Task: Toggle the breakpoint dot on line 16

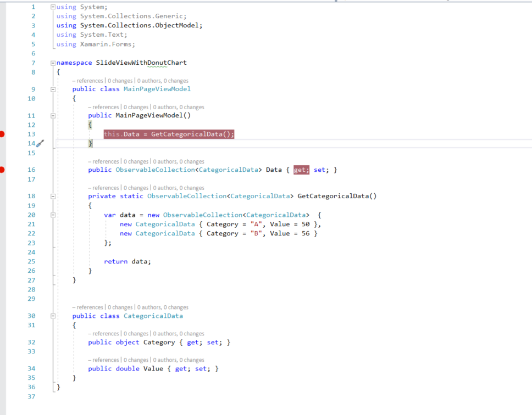Action: 2,170
